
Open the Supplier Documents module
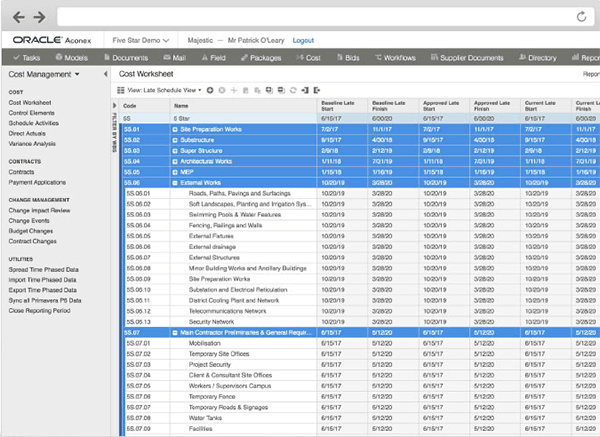pos(467,57)
